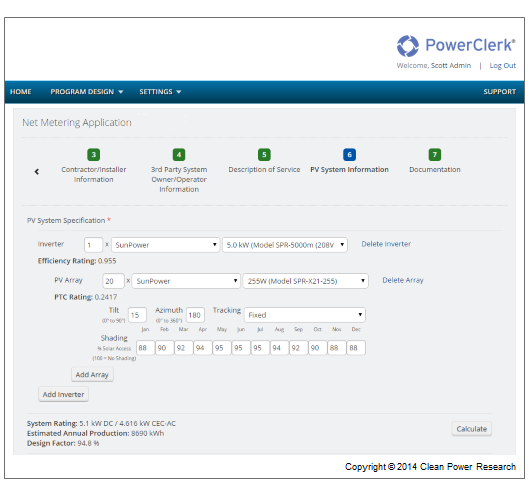Click Feb shading field
530x481 pixels.
(165, 348)
